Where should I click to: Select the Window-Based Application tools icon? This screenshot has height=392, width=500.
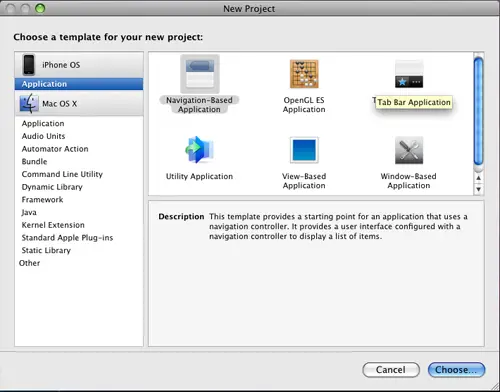coord(409,150)
